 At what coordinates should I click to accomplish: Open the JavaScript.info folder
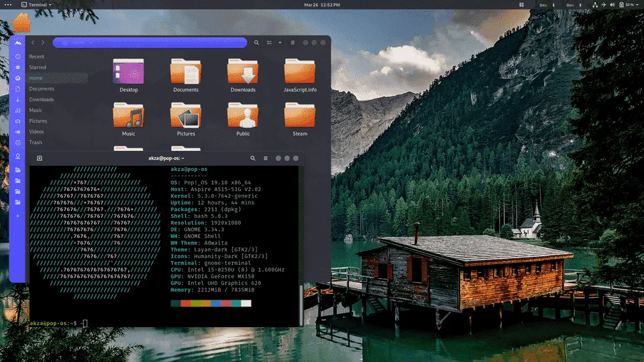pyautogui.click(x=300, y=76)
